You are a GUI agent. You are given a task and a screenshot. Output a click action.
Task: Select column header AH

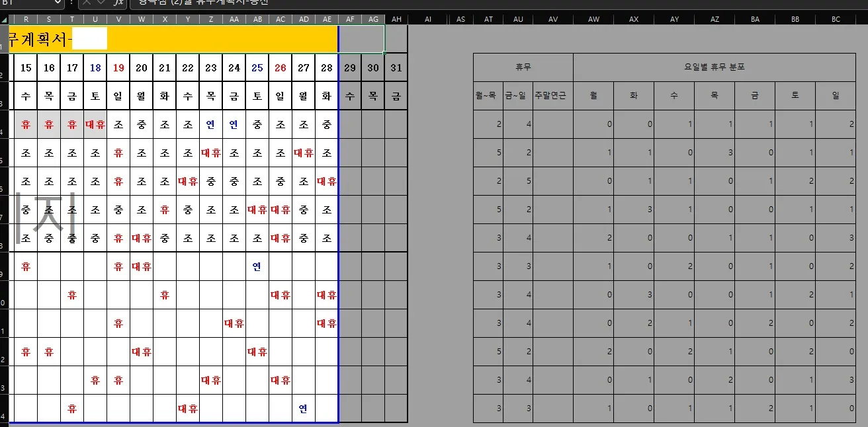396,19
